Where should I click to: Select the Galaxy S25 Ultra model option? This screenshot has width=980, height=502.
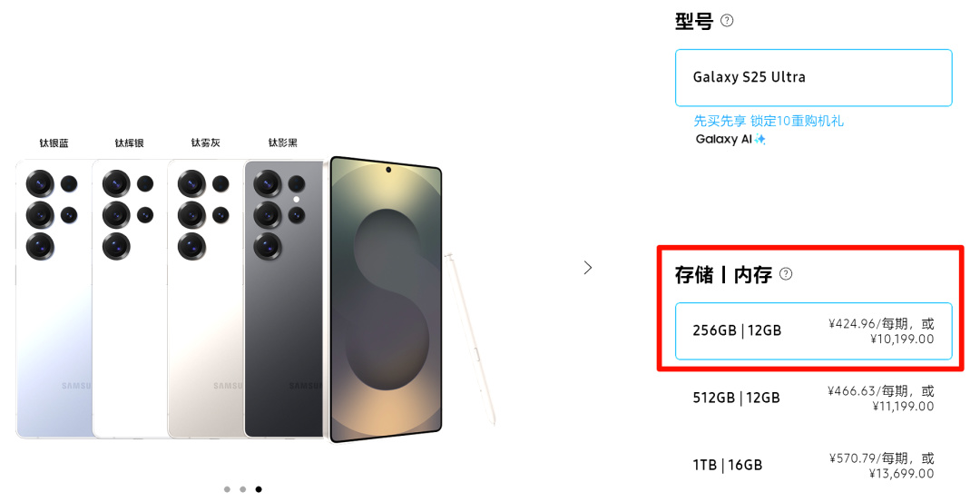[x=813, y=77]
